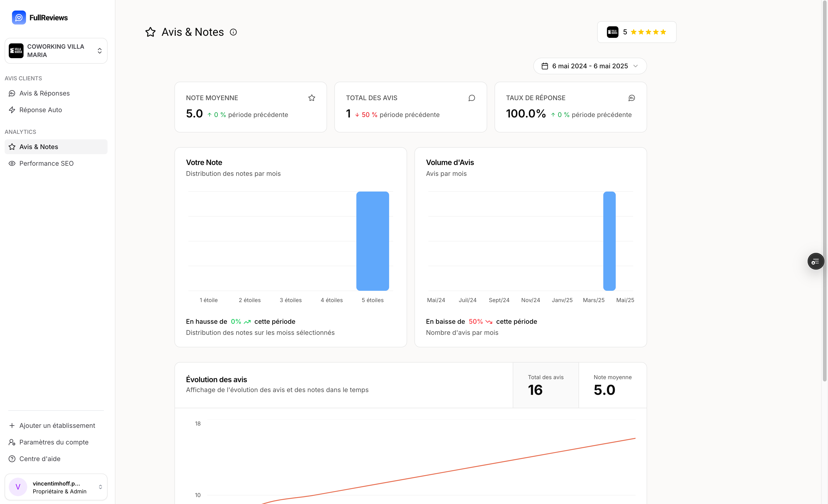Click the floating dark widget button at right
The image size is (828, 504).
[816, 261]
